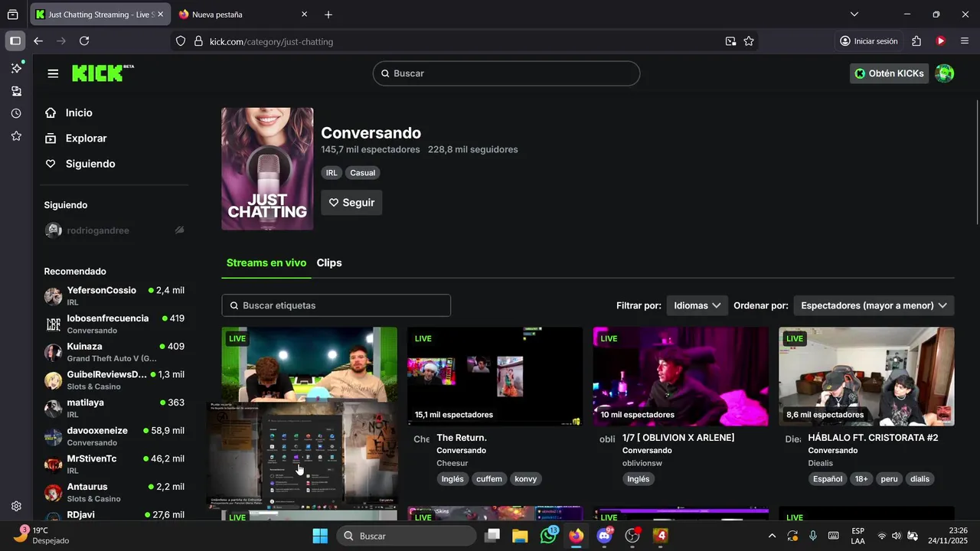Open the list all tabs dropdown
Image resolution: width=980 pixels, height=551 pixels.
click(x=854, y=15)
